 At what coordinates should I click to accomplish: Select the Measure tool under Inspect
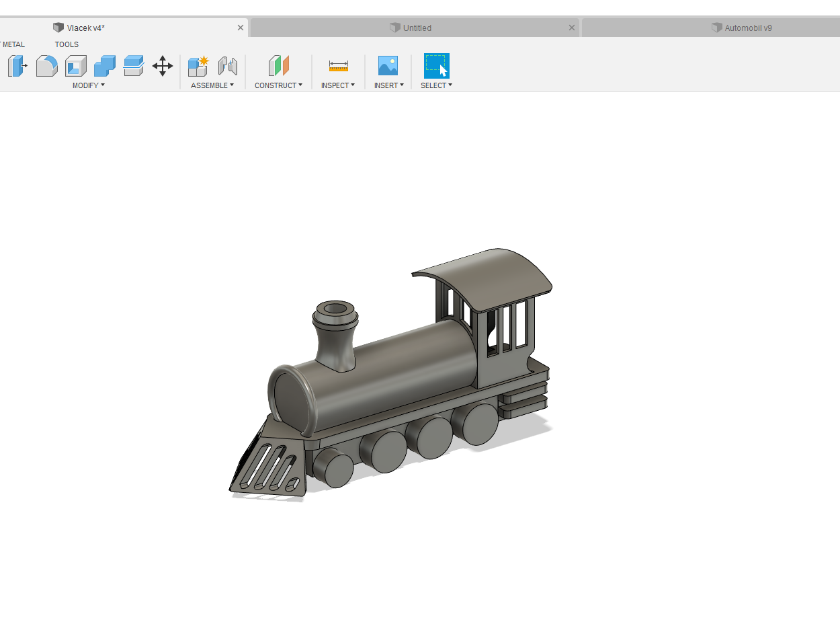(337, 66)
